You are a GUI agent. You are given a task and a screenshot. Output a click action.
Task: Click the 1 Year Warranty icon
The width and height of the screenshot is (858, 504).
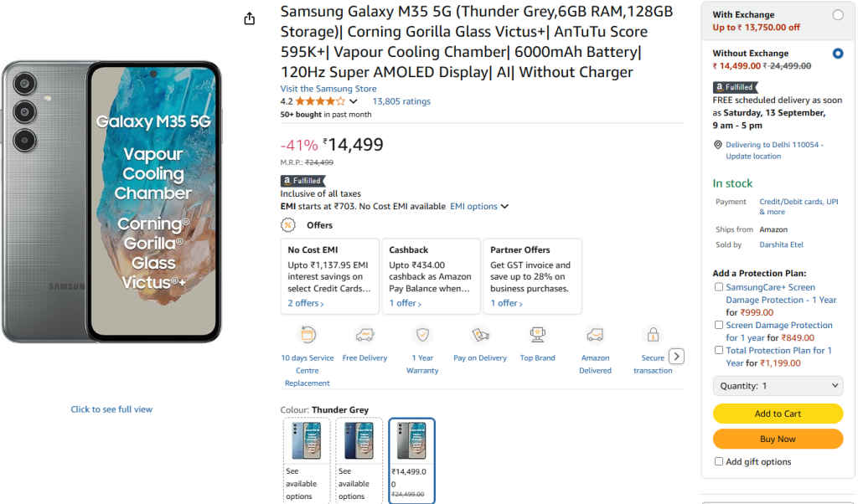point(421,334)
